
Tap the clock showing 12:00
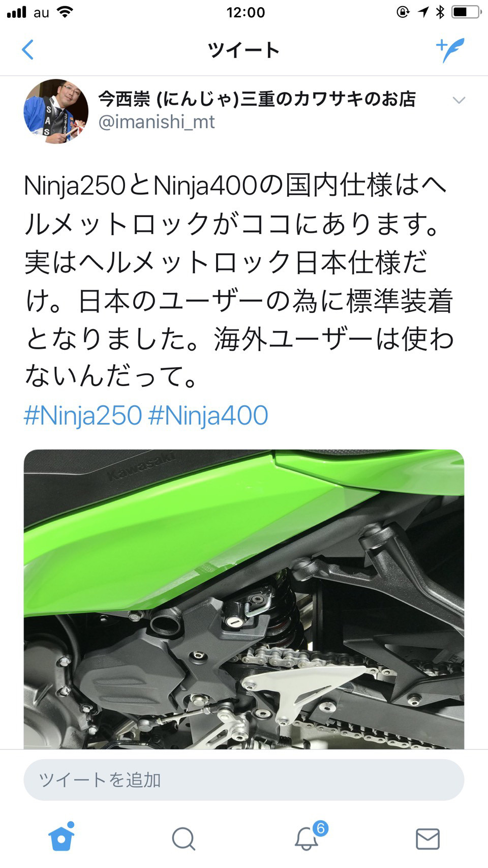(x=246, y=12)
